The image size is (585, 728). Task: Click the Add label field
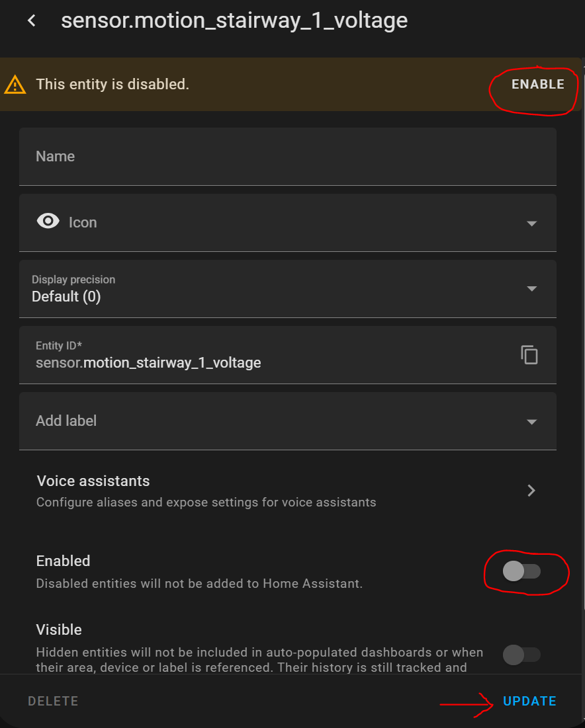point(265,421)
